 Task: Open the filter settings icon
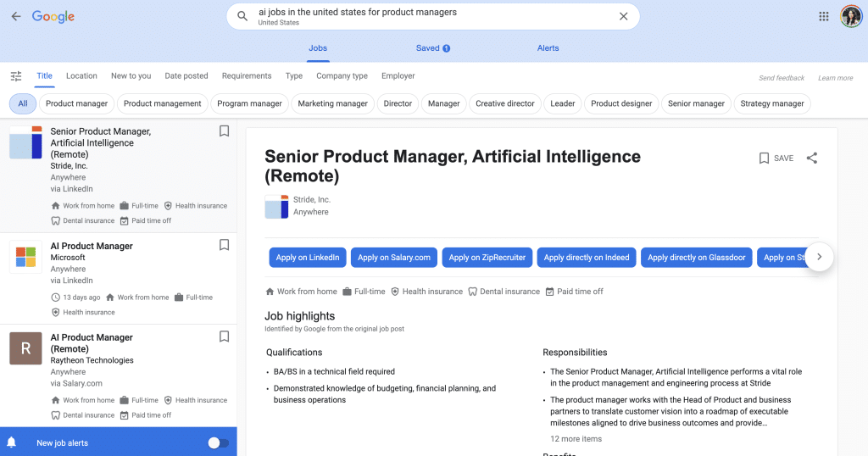point(16,76)
